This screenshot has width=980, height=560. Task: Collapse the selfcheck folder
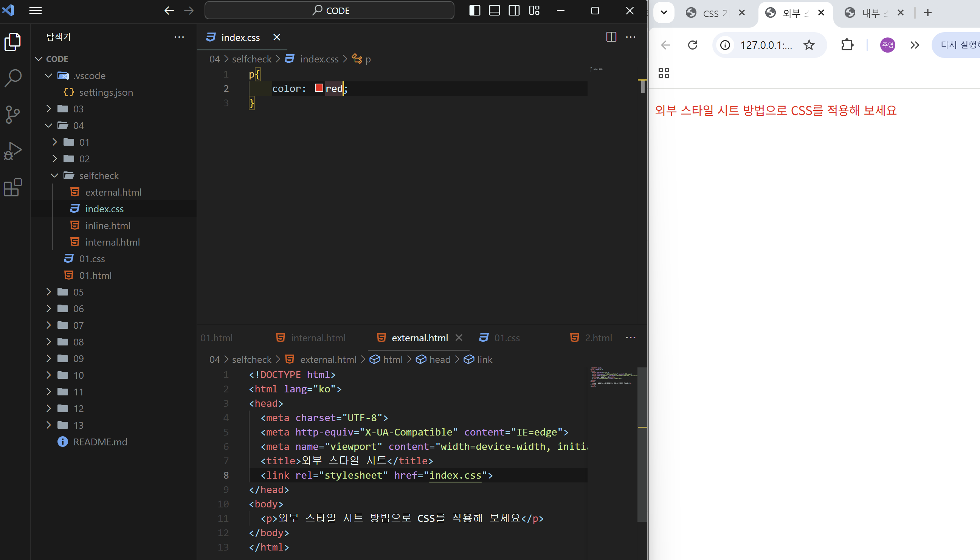tap(99, 176)
